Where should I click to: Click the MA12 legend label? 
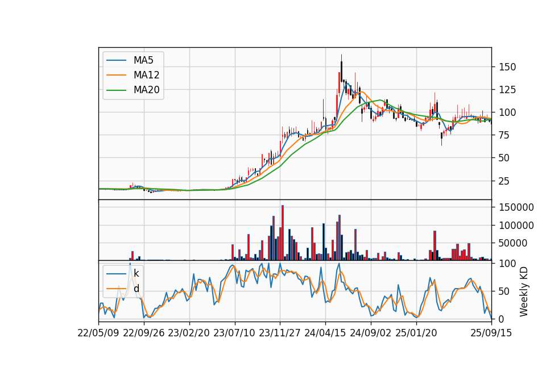point(146,75)
